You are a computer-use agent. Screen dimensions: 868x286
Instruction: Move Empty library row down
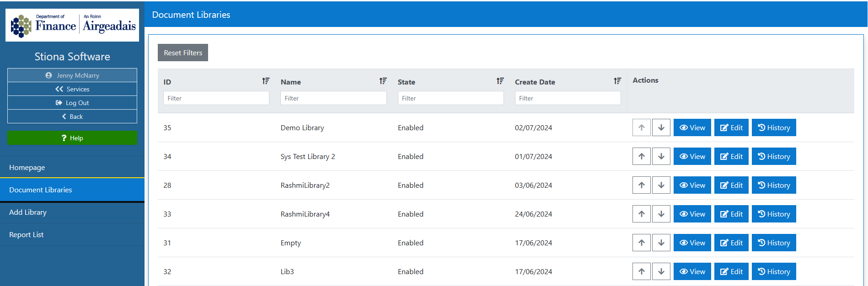(x=661, y=243)
